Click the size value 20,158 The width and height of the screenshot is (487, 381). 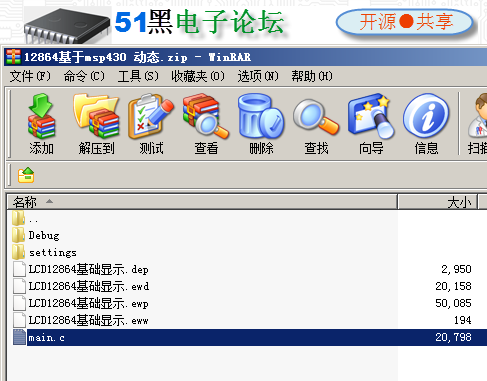(453, 286)
